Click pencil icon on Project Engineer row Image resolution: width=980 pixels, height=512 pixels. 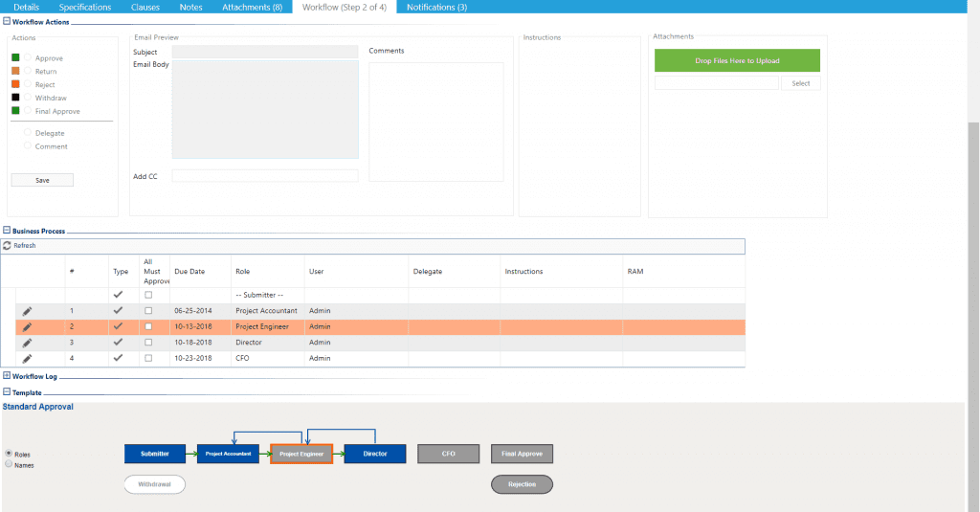coord(27,327)
